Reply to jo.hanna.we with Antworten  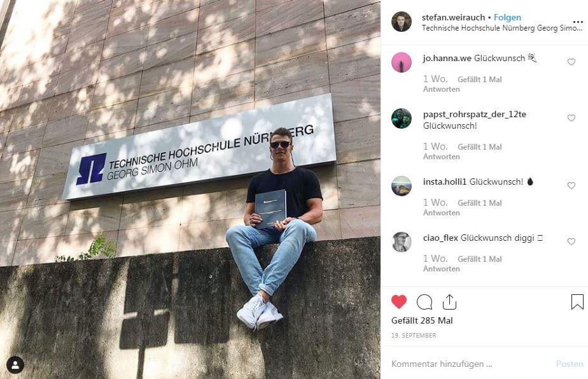pos(442,89)
